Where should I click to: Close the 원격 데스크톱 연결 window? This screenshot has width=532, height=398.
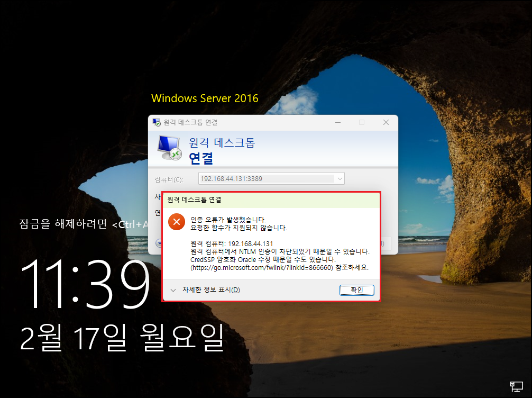(386, 122)
